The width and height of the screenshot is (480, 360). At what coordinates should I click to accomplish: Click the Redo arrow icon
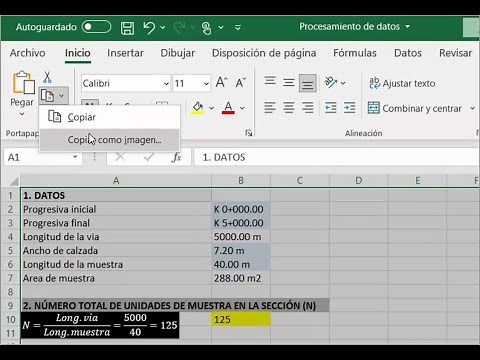(180, 28)
